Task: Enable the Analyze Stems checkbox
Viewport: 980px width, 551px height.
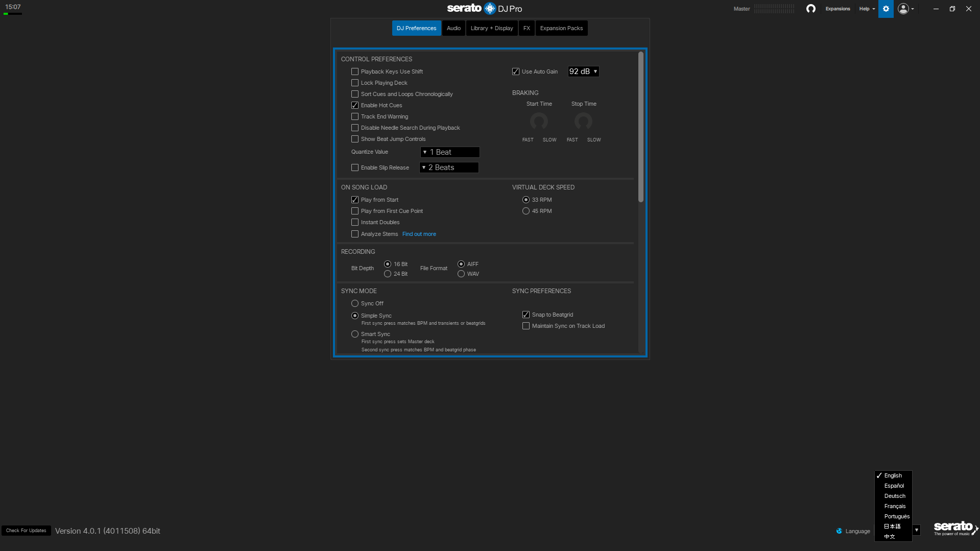Action: [x=355, y=234]
